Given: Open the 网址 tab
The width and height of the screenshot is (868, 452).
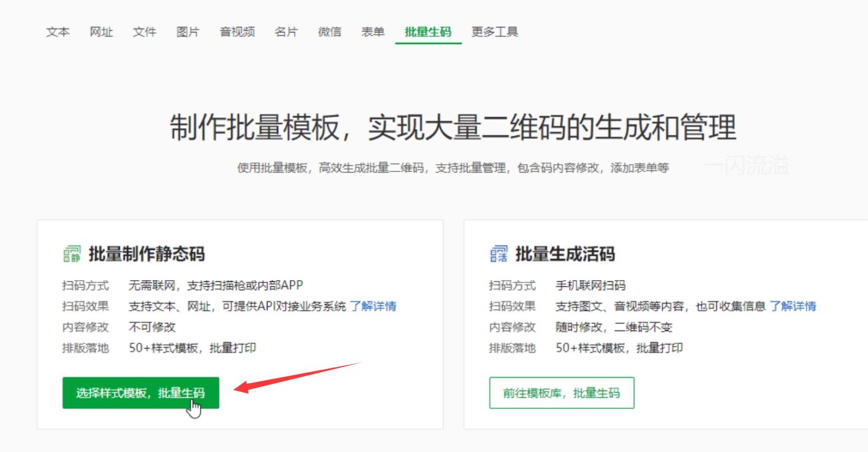Looking at the screenshot, I should tap(101, 31).
